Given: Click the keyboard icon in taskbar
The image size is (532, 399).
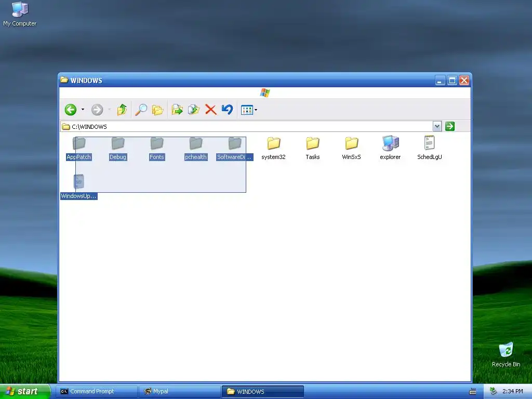Looking at the screenshot, I should coord(473,392).
